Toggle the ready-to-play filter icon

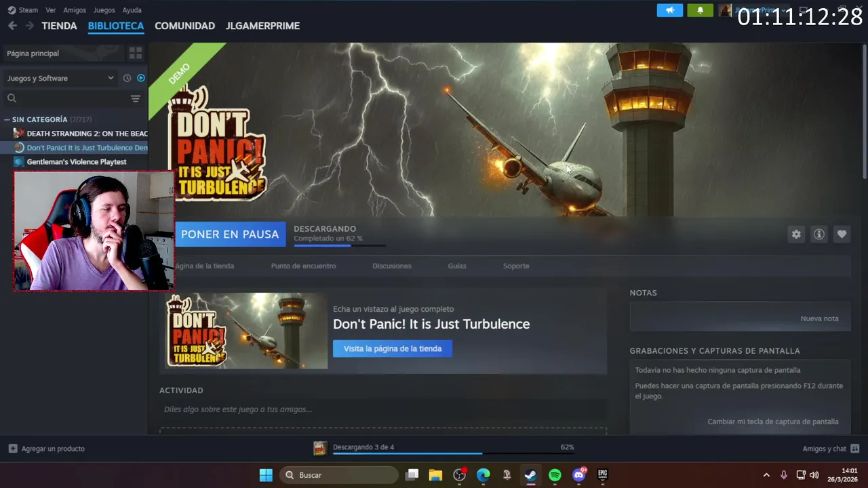141,78
